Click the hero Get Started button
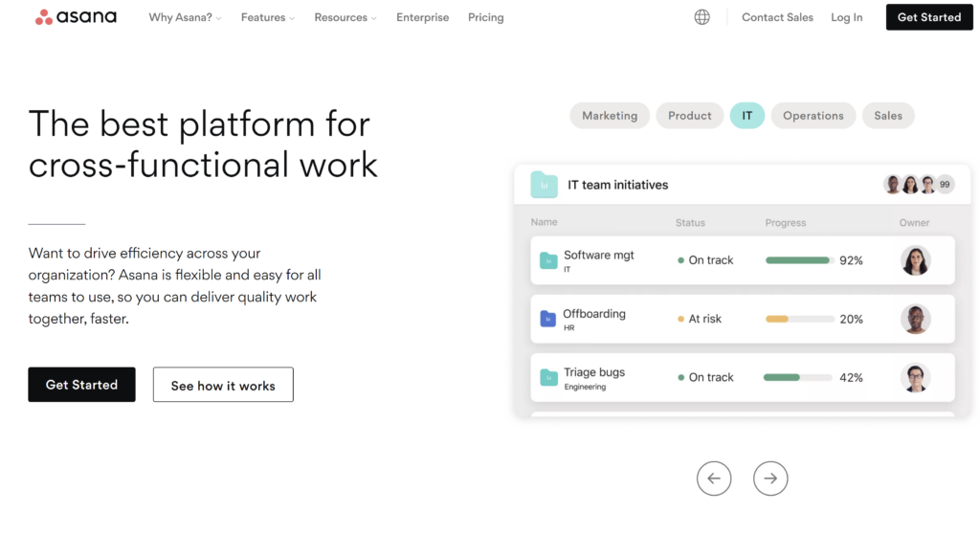Screen dimensions: 980x535 [x=82, y=385]
